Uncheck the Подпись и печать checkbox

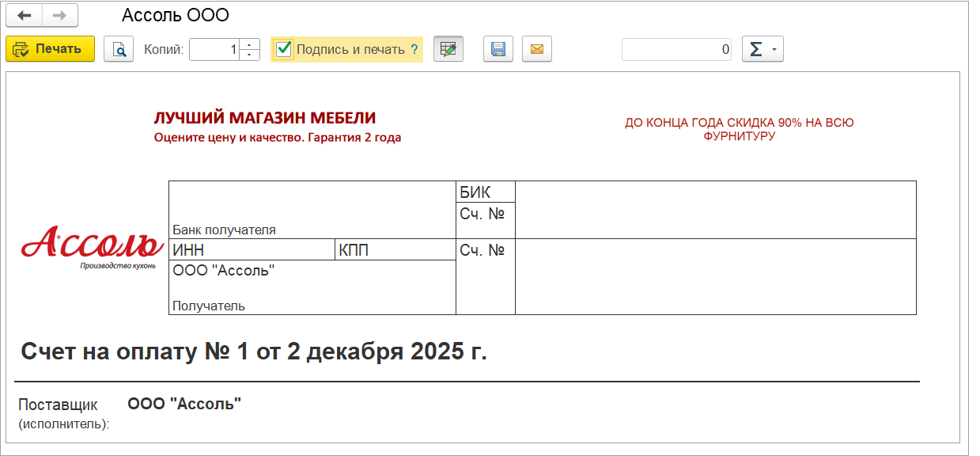(x=282, y=48)
